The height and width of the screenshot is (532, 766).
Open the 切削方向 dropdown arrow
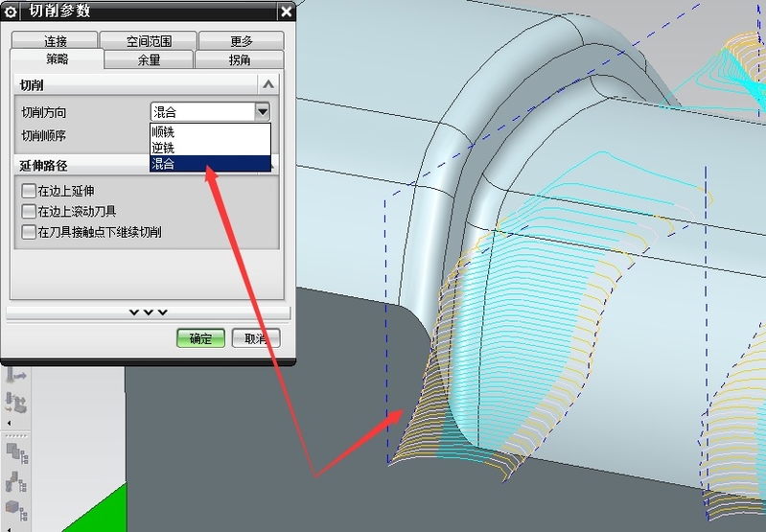pos(263,112)
